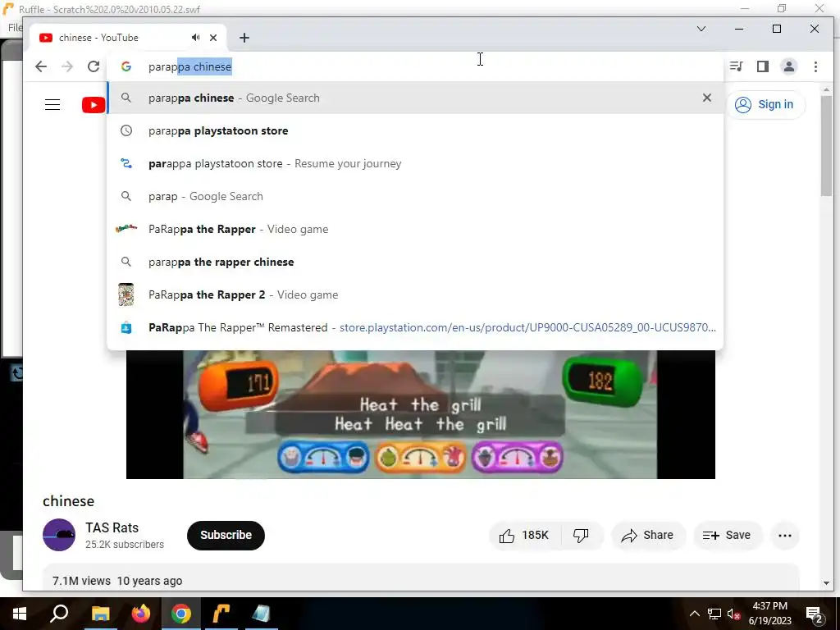
Task: Toggle the Chrome side panel icon
Action: click(762, 66)
